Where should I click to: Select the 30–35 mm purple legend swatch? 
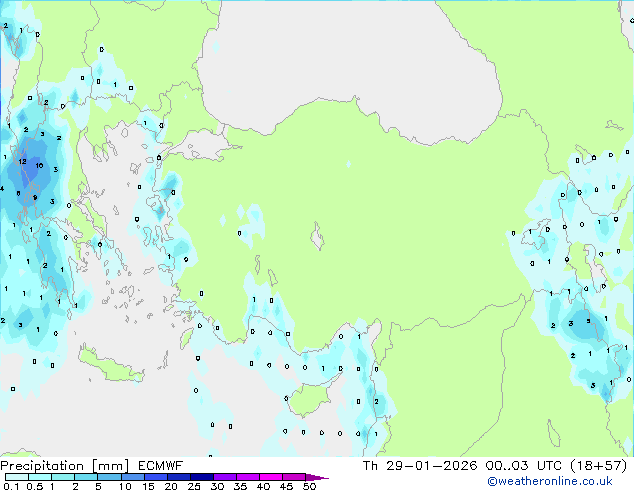[227, 477]
